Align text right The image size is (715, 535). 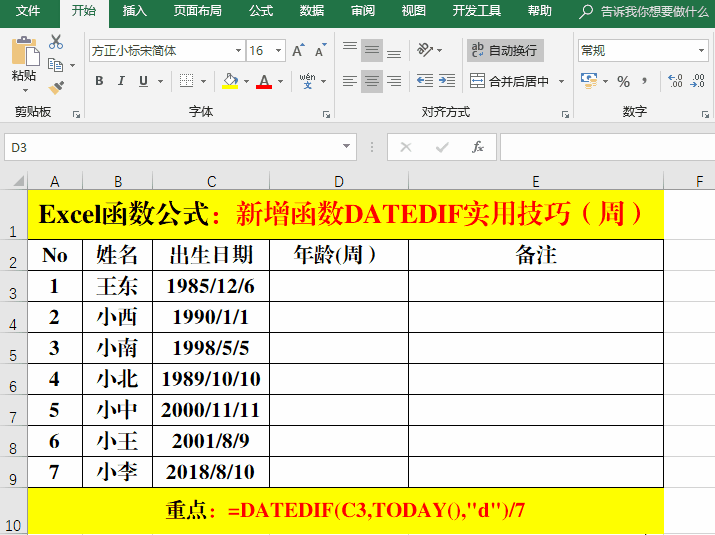click(x=394, y=81)
